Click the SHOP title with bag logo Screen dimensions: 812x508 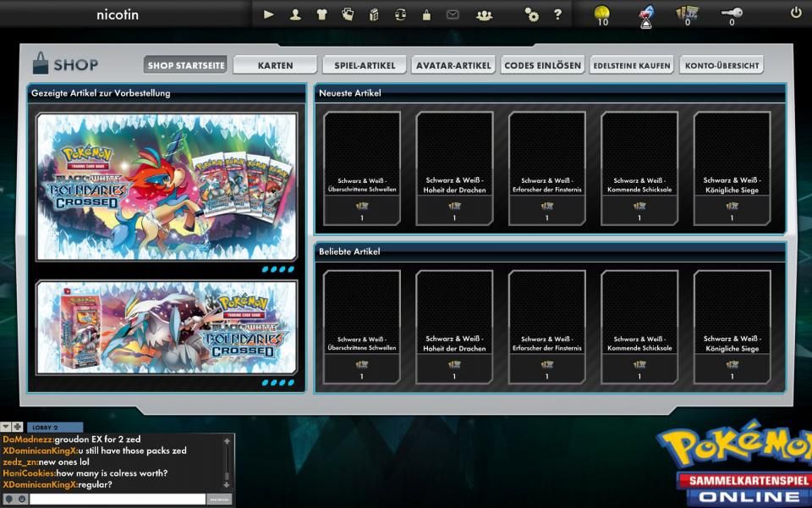click(x=65, y=63)
